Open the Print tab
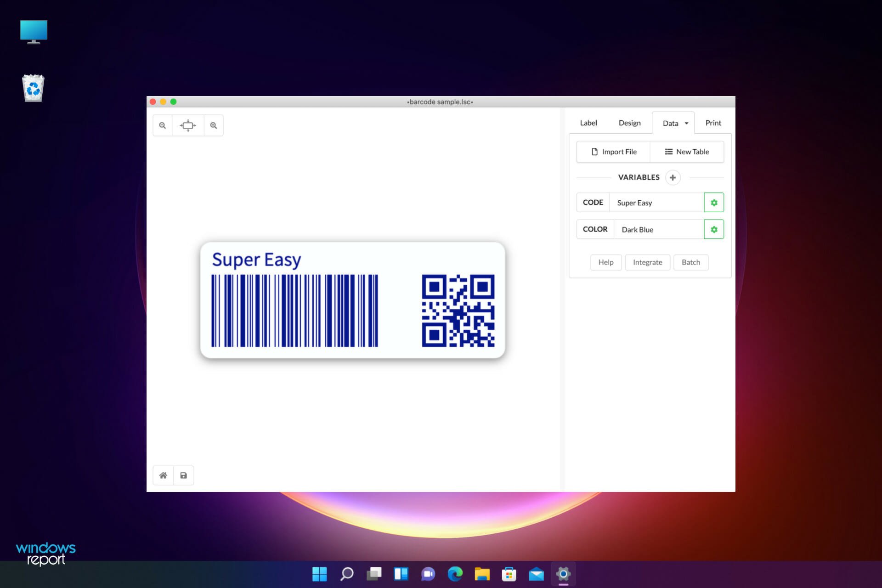The width and height of the screenshot is (882, 588). 713,123
